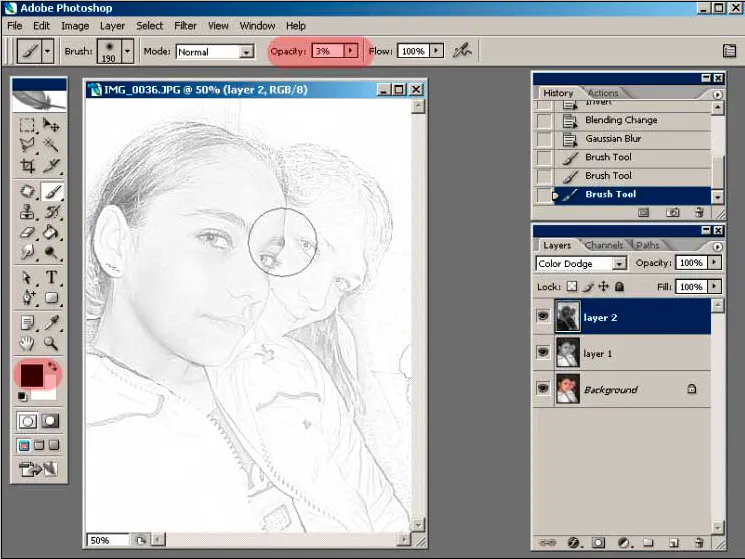Image resolution: width=745 pixels, height=559 pixels.
Task: Toggle lock position for layer
Action: [603, 286]
